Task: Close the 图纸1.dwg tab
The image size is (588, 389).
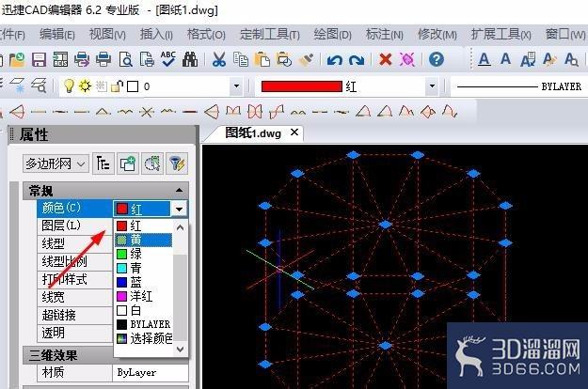Action: (x=294, y=132)
